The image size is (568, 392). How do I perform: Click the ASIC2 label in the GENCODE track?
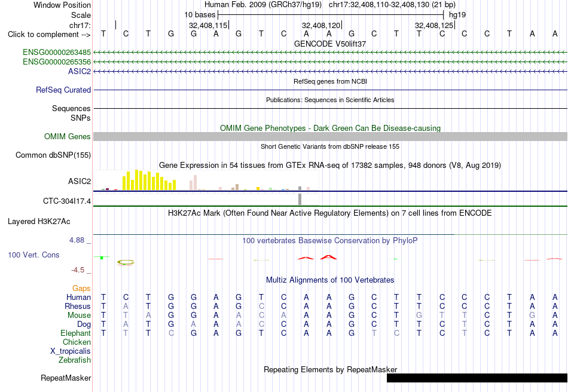[80, 71]
